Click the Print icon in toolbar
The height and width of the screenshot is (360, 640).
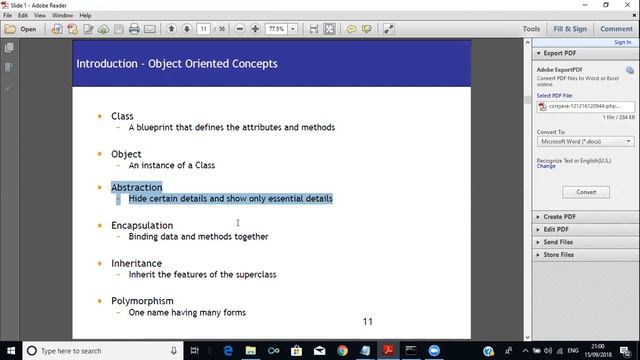pos(134,29)
